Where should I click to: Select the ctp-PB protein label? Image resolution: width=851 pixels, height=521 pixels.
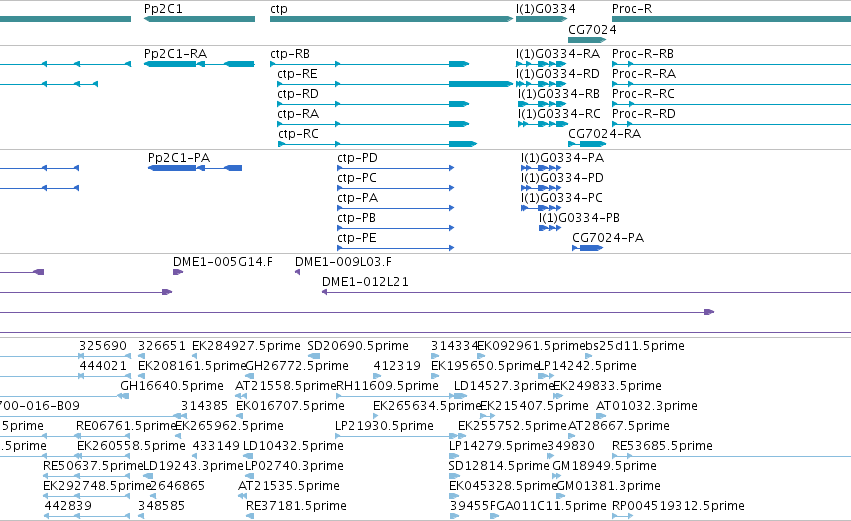click(357, 218)
